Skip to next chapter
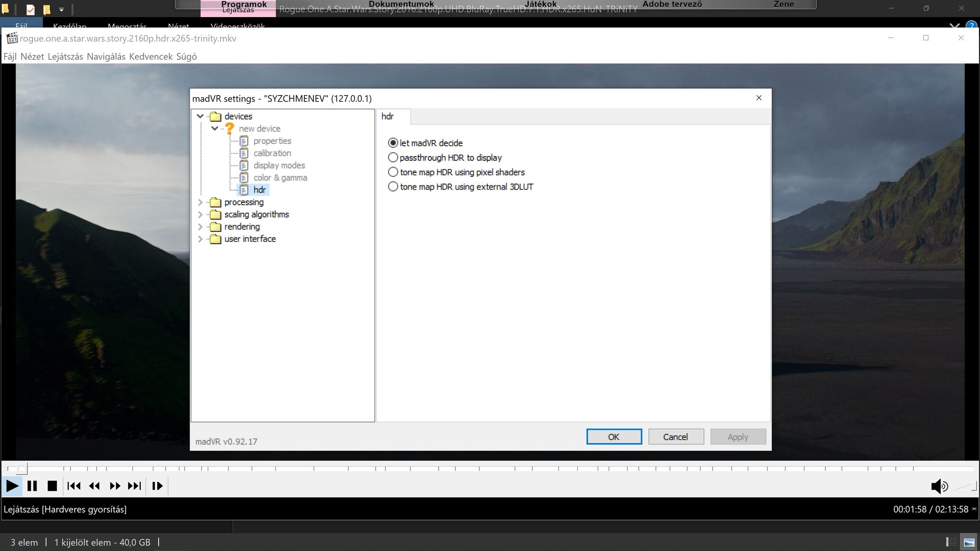The height and width of the screenshot is (551, 980). tap(134, 486)
